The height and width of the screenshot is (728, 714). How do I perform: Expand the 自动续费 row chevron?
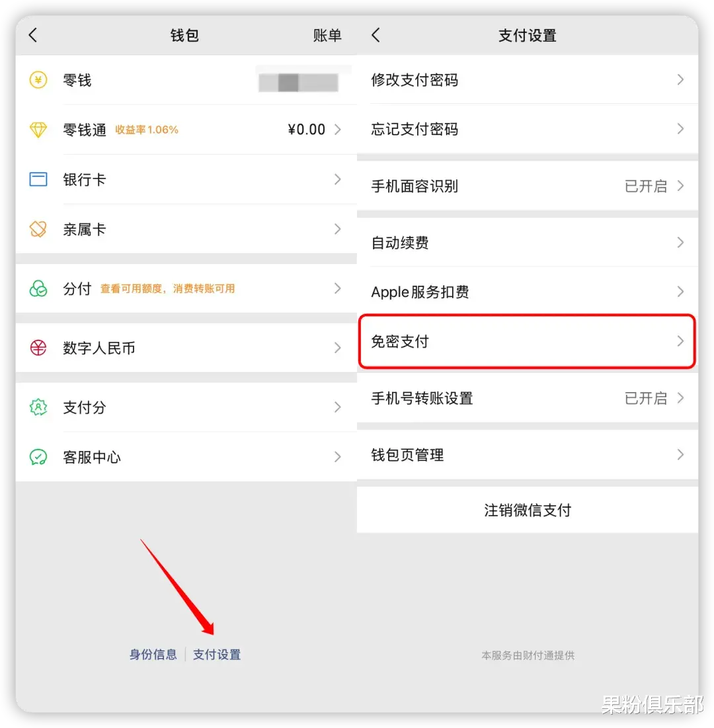(x=680, y=243)
